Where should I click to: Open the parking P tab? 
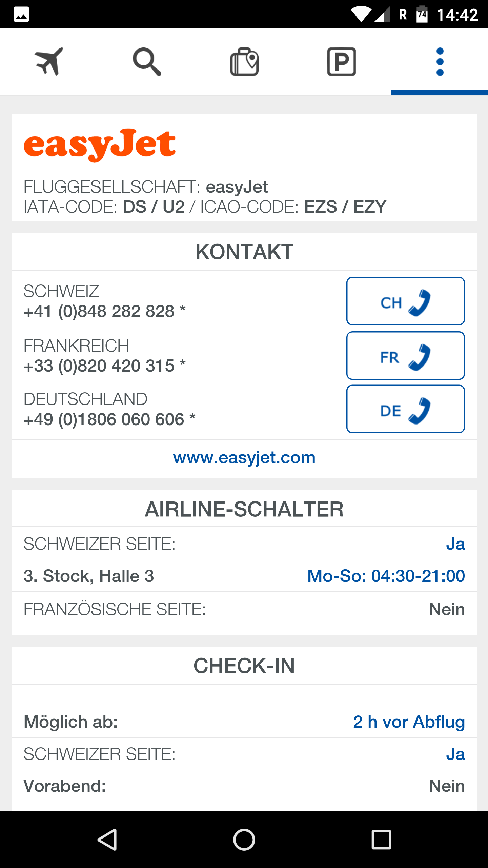click(342, 61)
